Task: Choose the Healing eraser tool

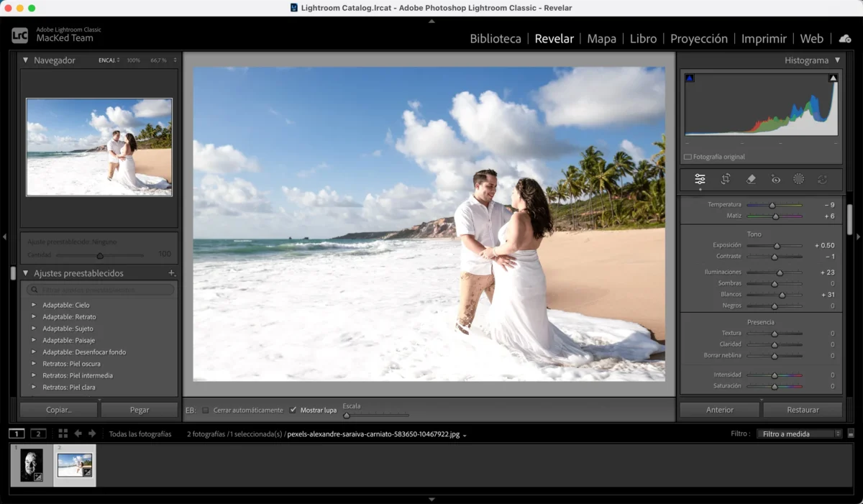Action: pyautogui.click(x=751, y=179)
